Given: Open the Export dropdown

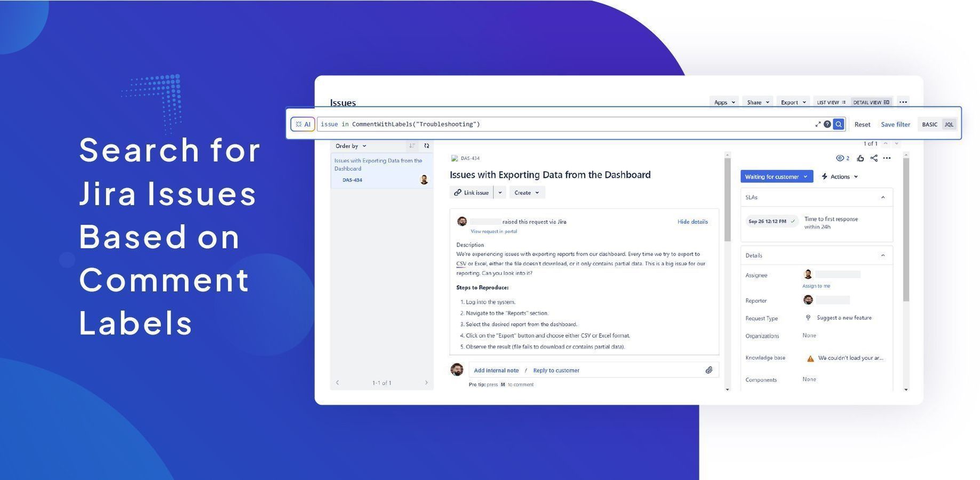Looking at the screenshot, I should [793, 102].
